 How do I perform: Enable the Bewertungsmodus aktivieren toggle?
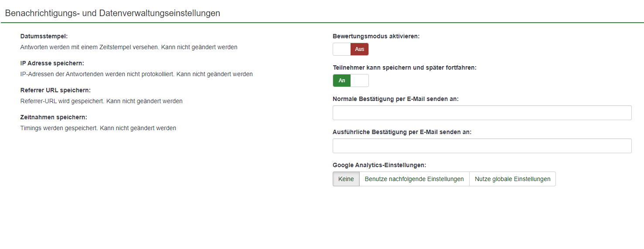point(351,49)
